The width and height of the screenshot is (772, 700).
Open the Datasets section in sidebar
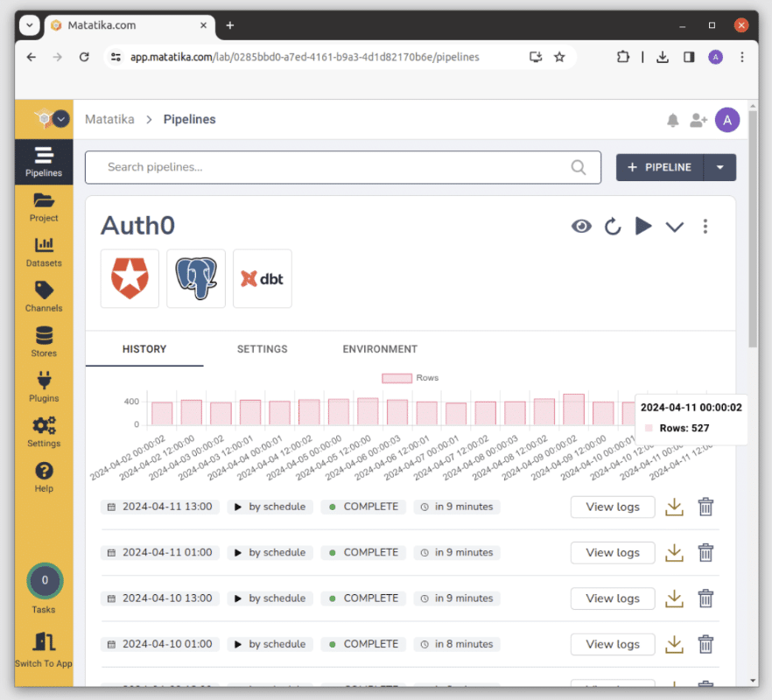(43, 252)
